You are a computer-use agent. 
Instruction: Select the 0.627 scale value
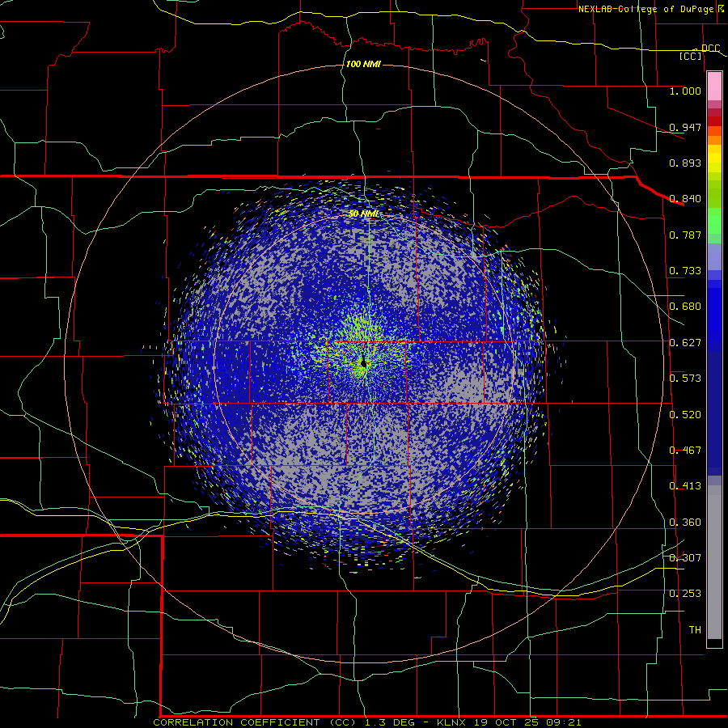tap(685, 343)
